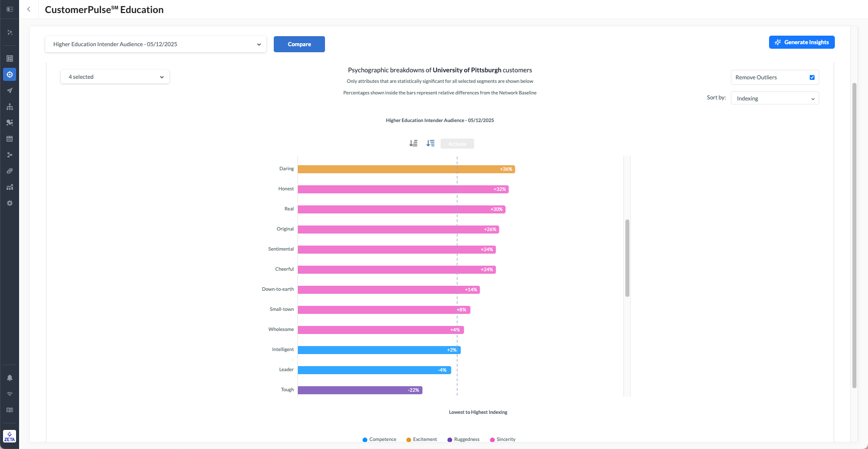The image size is (868, 449).
Task: Open the Sort by Indexing dropdown
Action: pos(775,98)
